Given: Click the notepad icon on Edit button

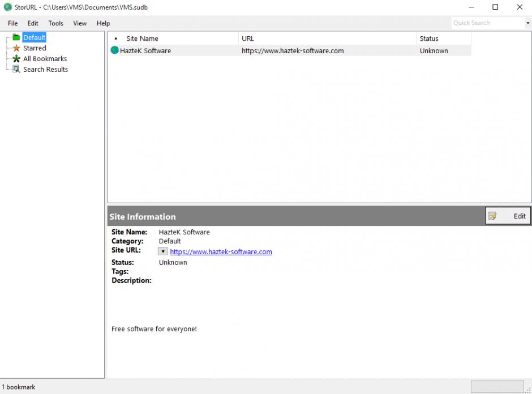Looking at the screenshot, I should click(492, 216).
